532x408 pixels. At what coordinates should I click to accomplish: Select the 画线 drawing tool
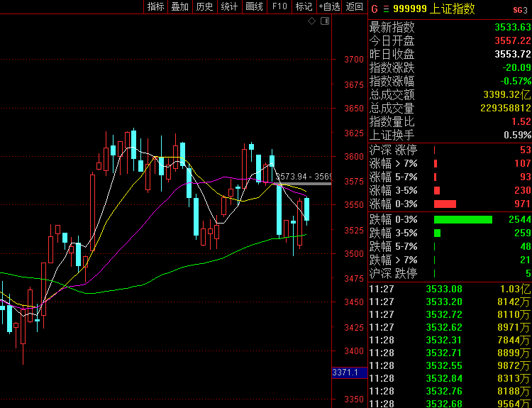[254, 6]
